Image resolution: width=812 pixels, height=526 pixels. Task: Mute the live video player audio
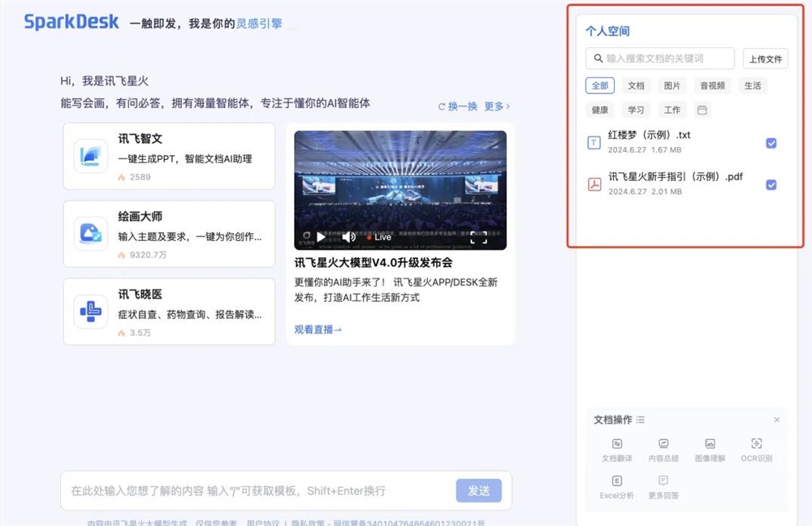point(348,236)
